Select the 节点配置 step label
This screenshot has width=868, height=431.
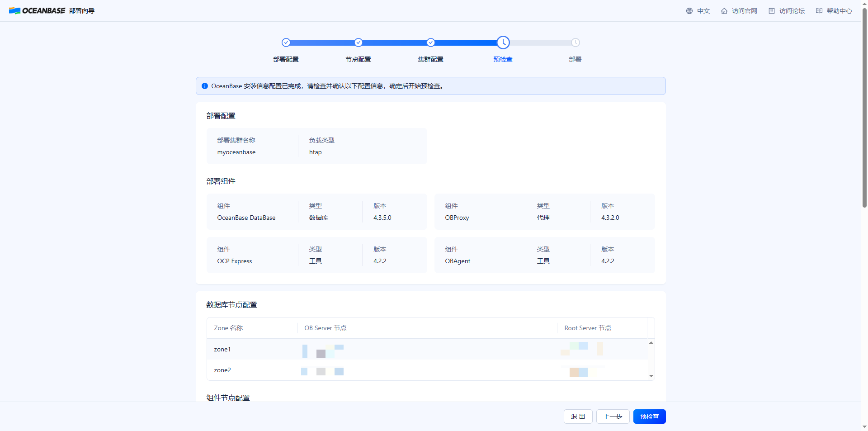pyautogui.click(x=359, y=59)
